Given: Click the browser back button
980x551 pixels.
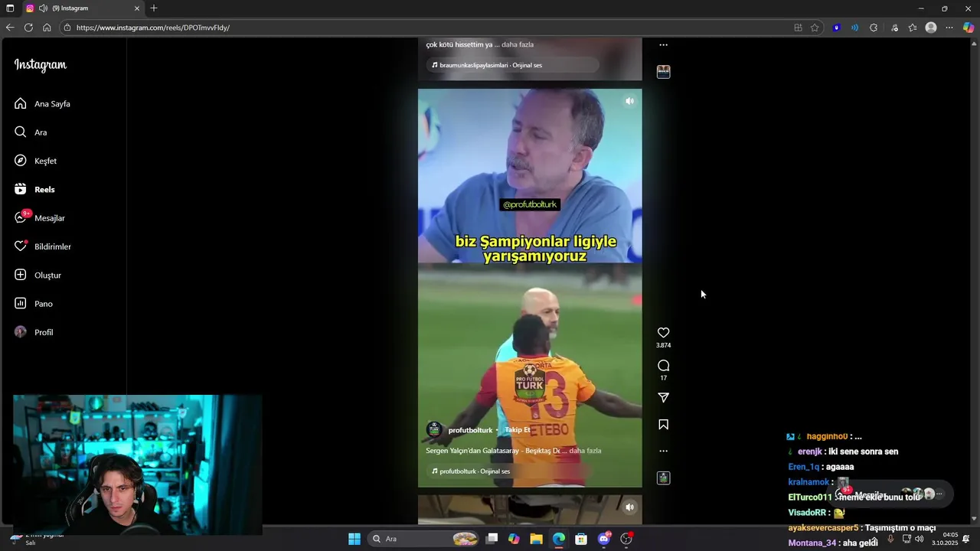Looking at the screenshot, I should (10, 28).
